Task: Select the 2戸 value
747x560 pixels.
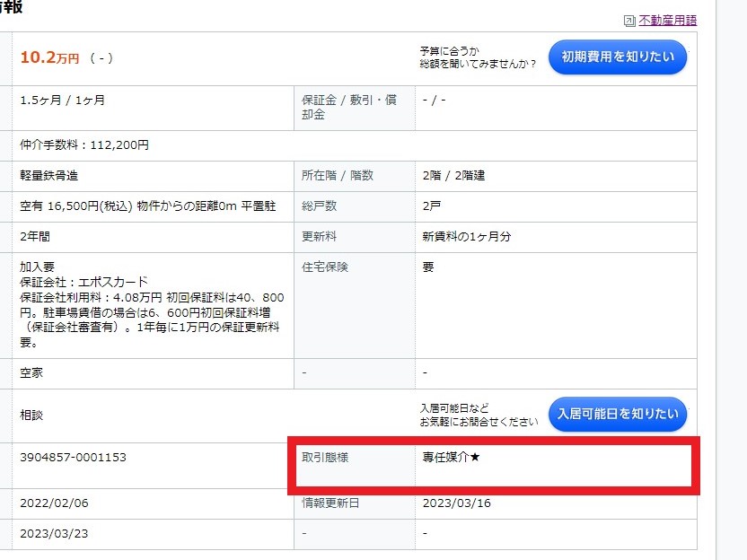Action: (x=432, y=206)
